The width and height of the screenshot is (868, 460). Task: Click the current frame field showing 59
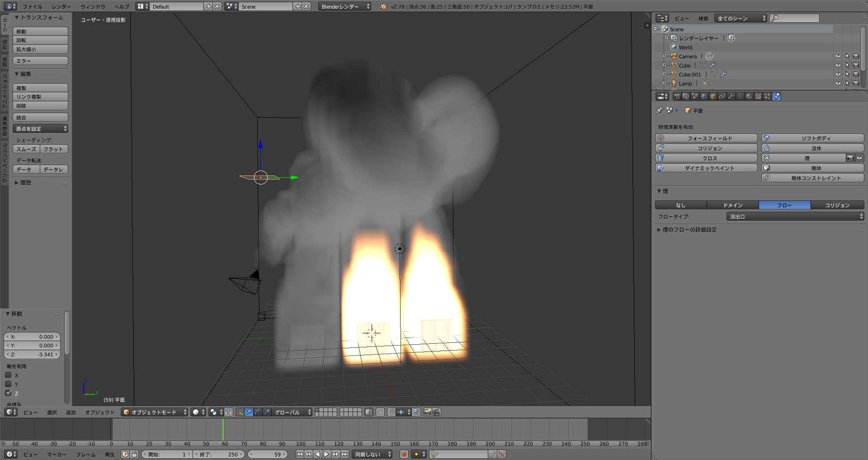click(x=268, y=454)
